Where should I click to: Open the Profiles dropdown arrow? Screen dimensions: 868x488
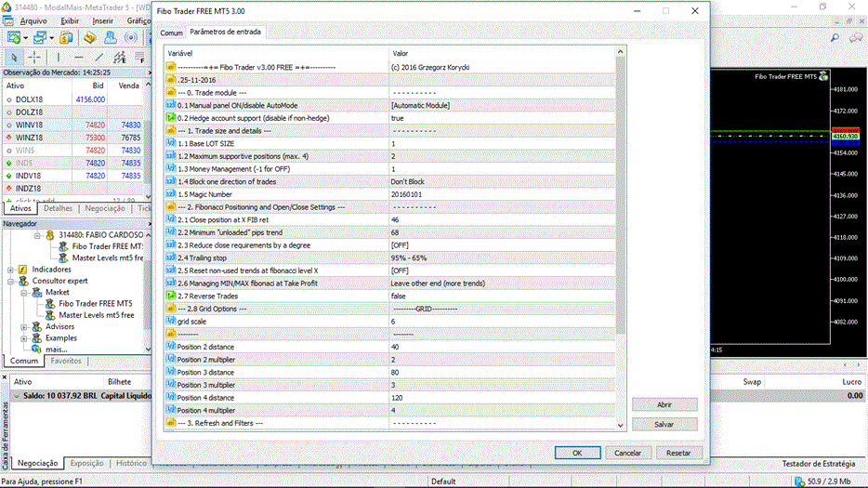[x=51, y=38]
